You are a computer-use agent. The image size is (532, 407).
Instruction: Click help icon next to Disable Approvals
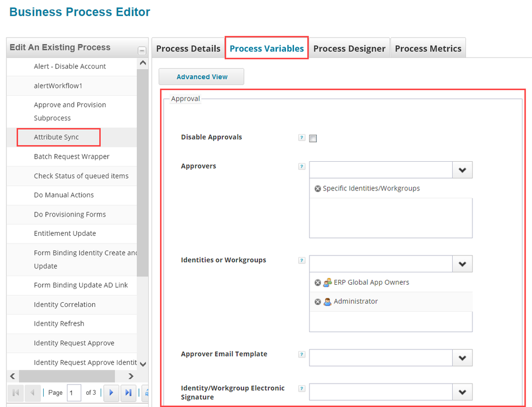302,138
